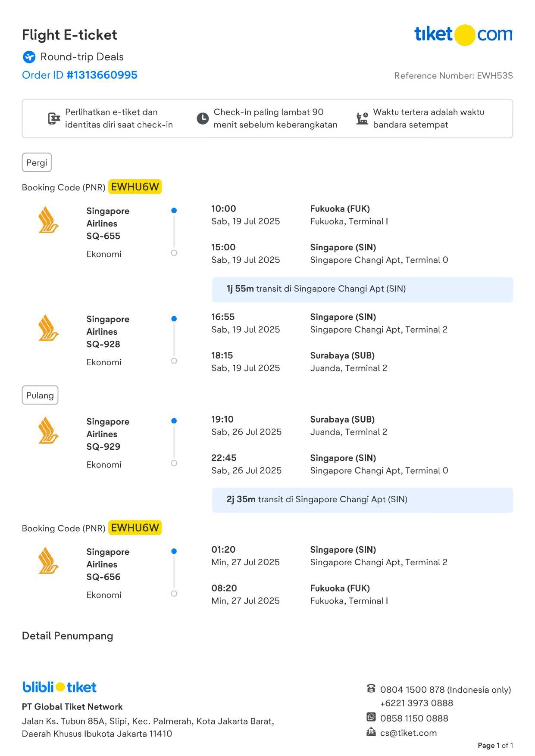Screen dimensions: 535x756
Task: Click the cs@tiket.com email address
Action: pyautogui.click(x=408, y=733)
